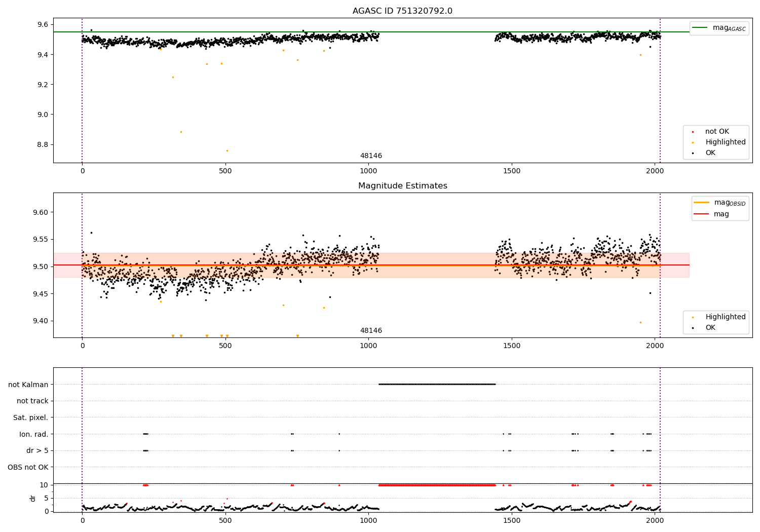Screen dimensions: 760x532
Task: Click the black 'not Kalman' data bar
Action: pyautogui.click(x=437, y=384)
